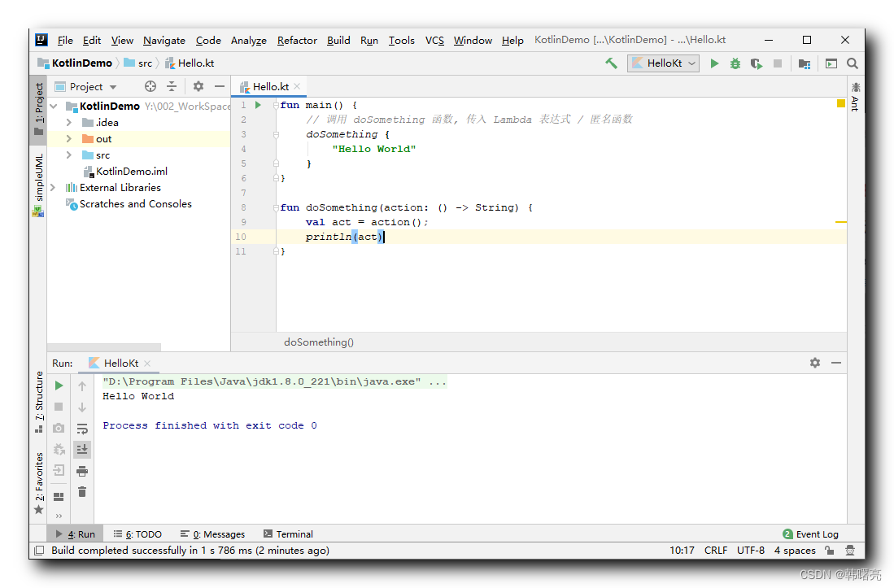Click the Stop square in the Run panel

tap(59, 407)
